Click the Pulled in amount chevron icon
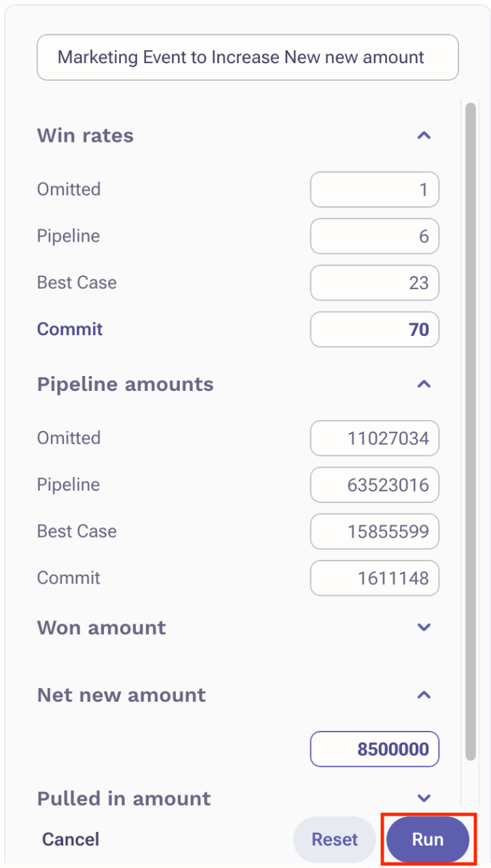 [x=423, y=798]
